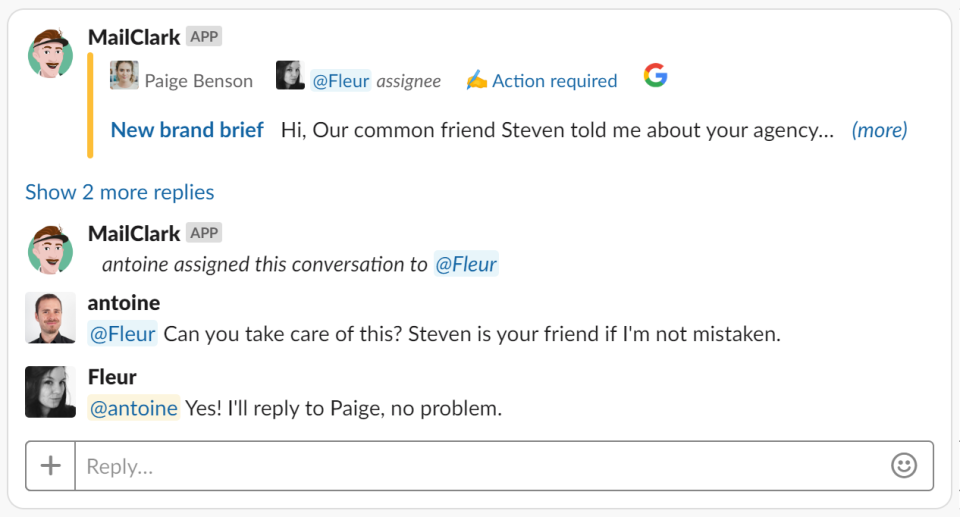Click in the Reply text field
This screenshot has height=517, width=960.
(480, 466)
